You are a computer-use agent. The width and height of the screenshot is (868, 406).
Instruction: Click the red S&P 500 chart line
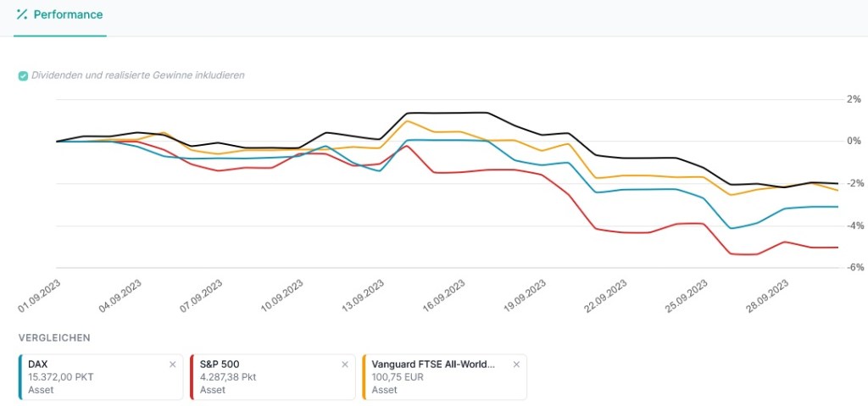(593, 227)
